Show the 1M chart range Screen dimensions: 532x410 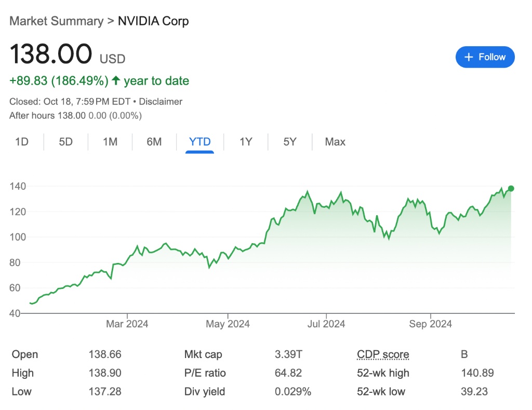[x=110, y=142]
